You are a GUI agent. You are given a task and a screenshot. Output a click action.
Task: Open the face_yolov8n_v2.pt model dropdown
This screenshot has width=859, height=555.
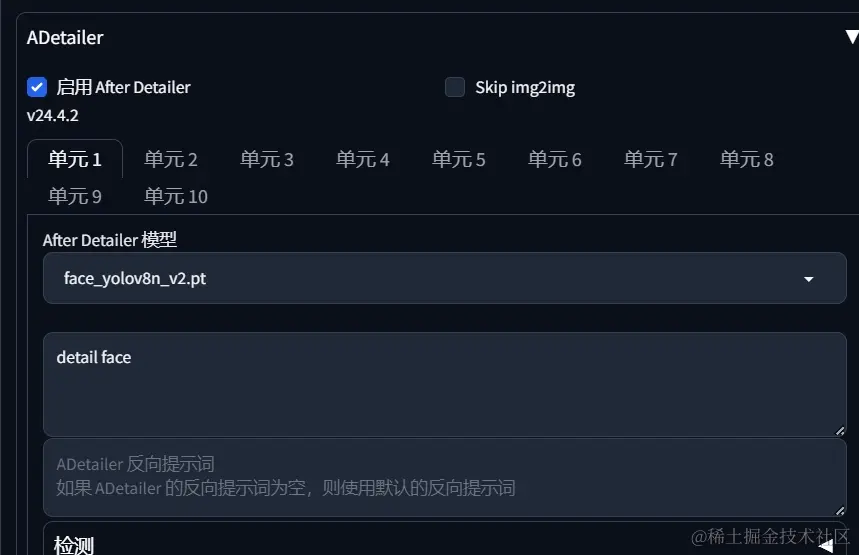[445, 278]
